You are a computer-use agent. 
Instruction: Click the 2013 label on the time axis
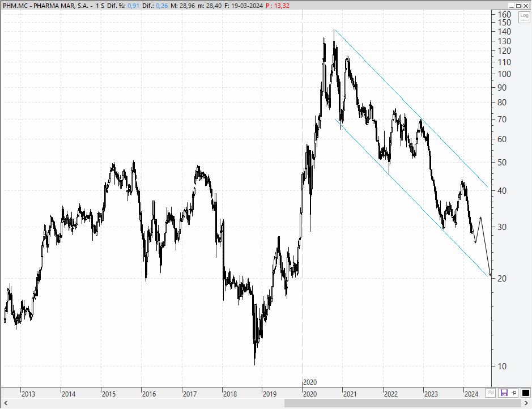(28, 394)
